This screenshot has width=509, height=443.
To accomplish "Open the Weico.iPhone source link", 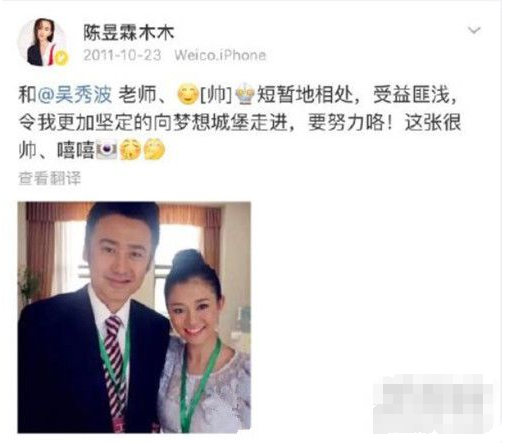I will click(x=220, y=55).
